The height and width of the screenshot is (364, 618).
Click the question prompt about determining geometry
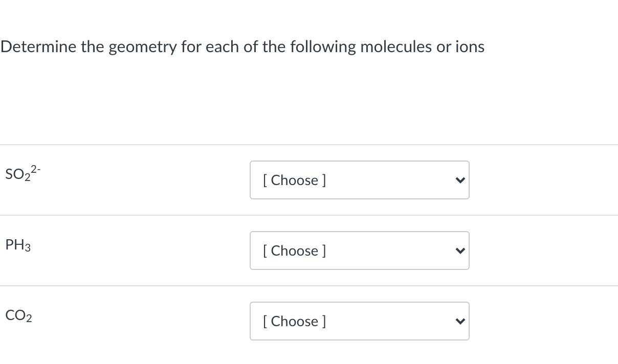[242, 47]
